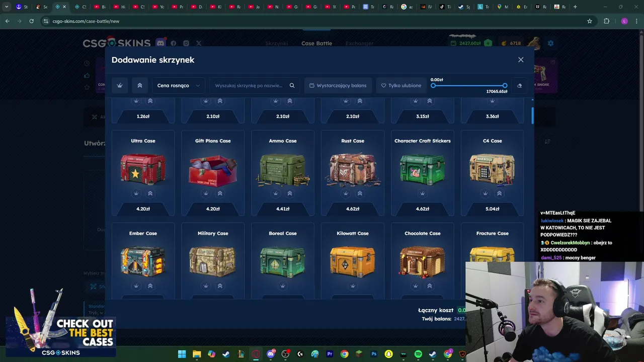Viewport: 644px width, 362px height.
Task: Open the browser tab search chevron
Action: 7,7
